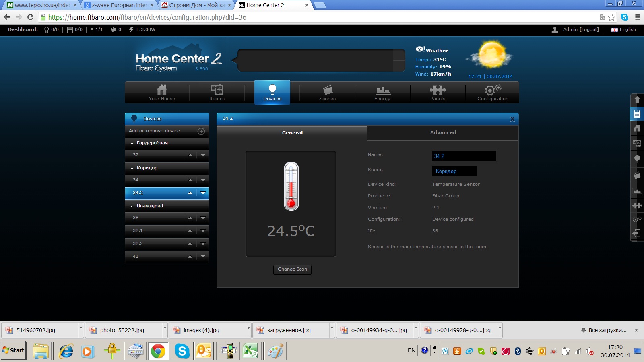Click the save floppy icon in right sidebar
This screenshot has height=362, width=644.
point(637,114)
